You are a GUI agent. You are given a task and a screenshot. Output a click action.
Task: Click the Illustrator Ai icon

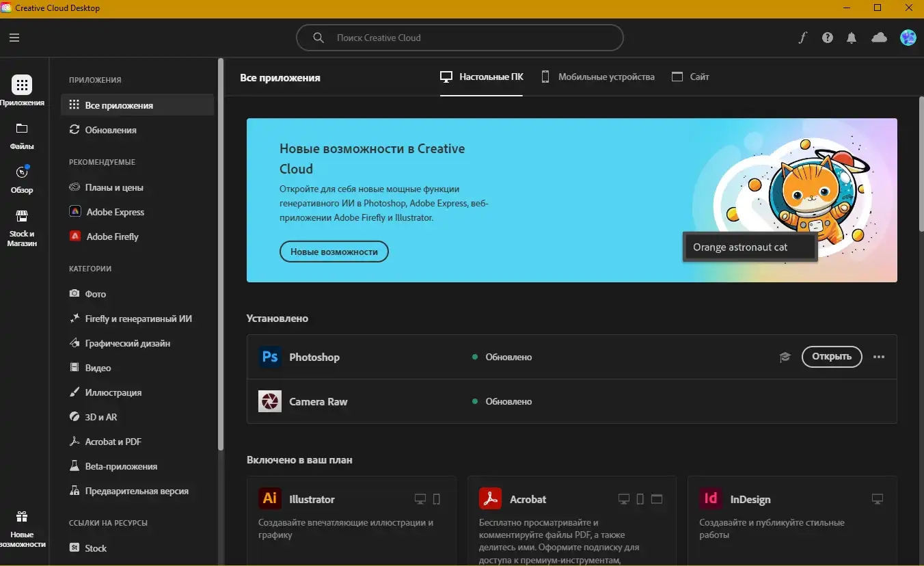[270, 499]
